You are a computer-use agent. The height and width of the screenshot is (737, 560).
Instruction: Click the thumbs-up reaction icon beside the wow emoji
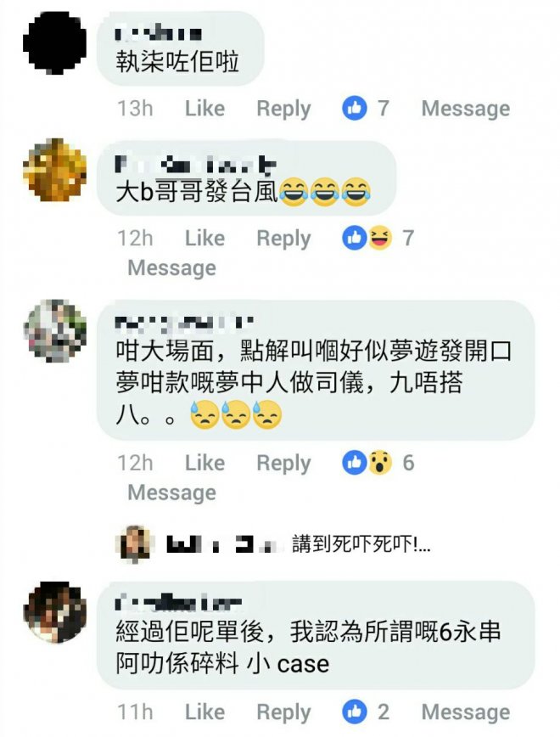click(x=355, y=462)
